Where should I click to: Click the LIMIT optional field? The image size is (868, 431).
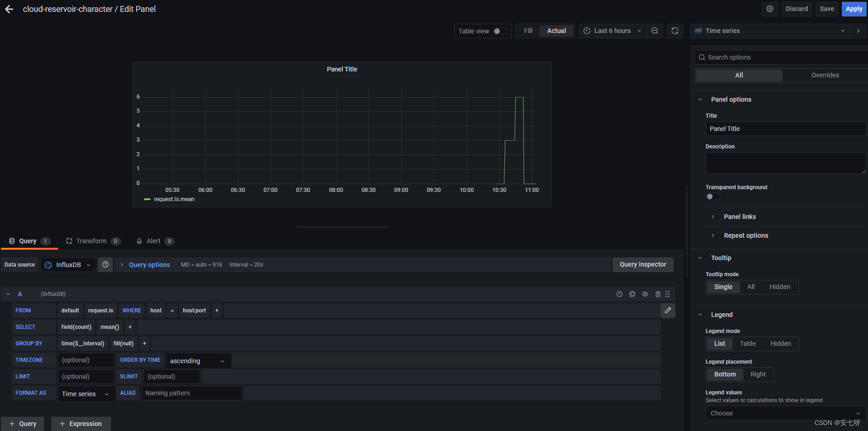click(x=86, y=376)
